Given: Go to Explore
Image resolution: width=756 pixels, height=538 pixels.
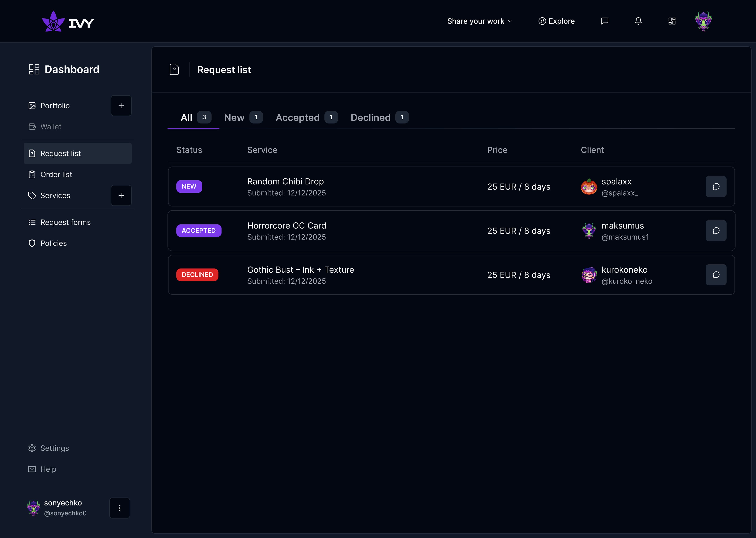Looking at the screenshot, I should tap(556, 21).
